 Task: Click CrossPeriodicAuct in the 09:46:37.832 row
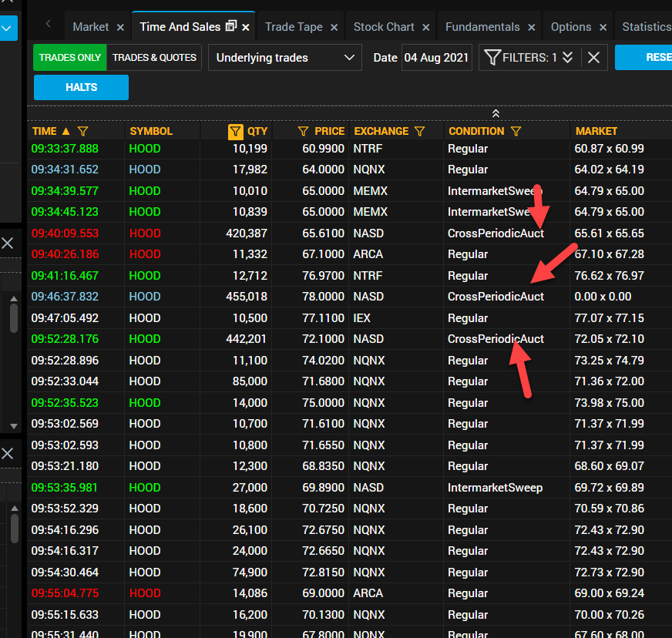[496, 297]
